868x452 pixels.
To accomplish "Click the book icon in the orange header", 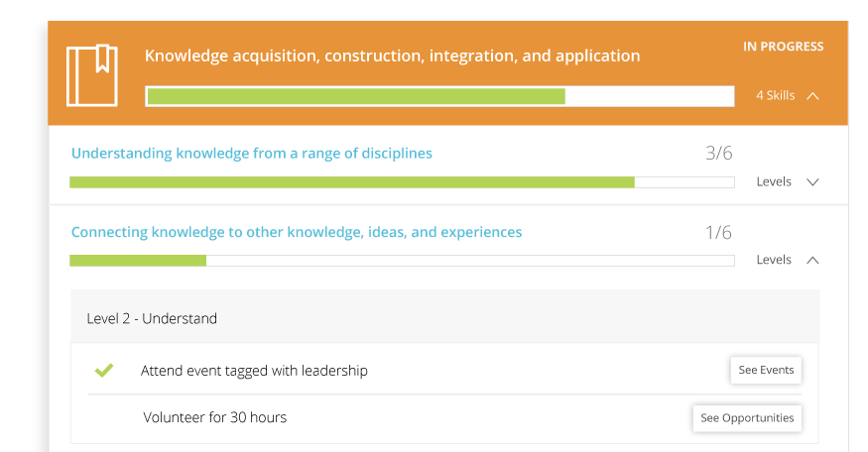I will (x=91, y=75).
